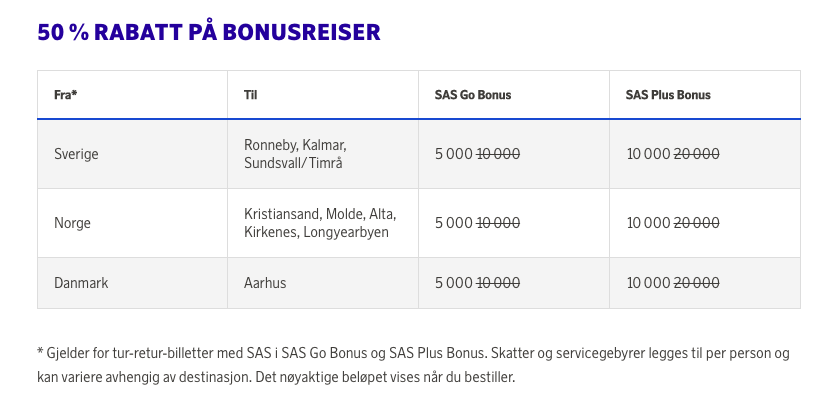
Task: Select the 'Til' column header
Action: 323,95
